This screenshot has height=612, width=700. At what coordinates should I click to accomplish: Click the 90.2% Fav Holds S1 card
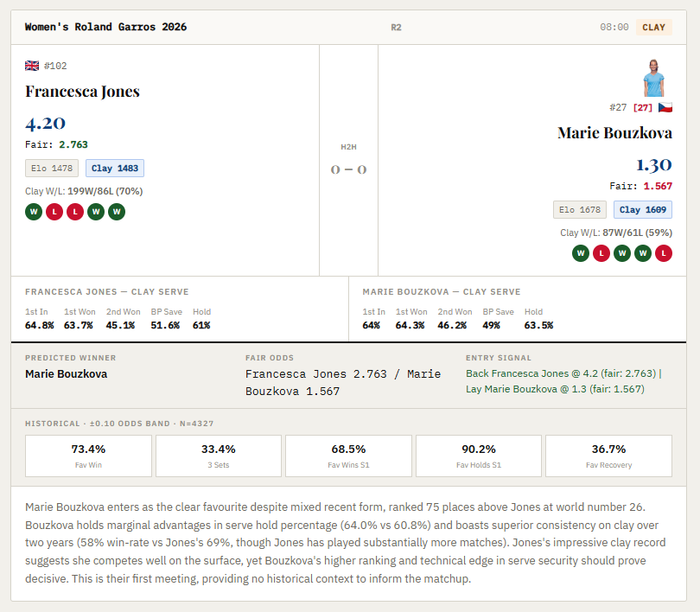coord(479,456)
